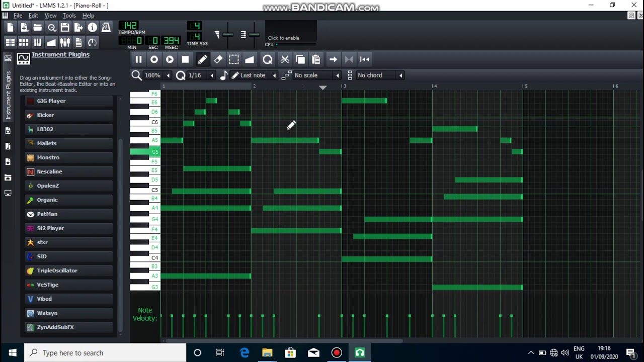Show the Piano Roll window icon

click(38, 42)
